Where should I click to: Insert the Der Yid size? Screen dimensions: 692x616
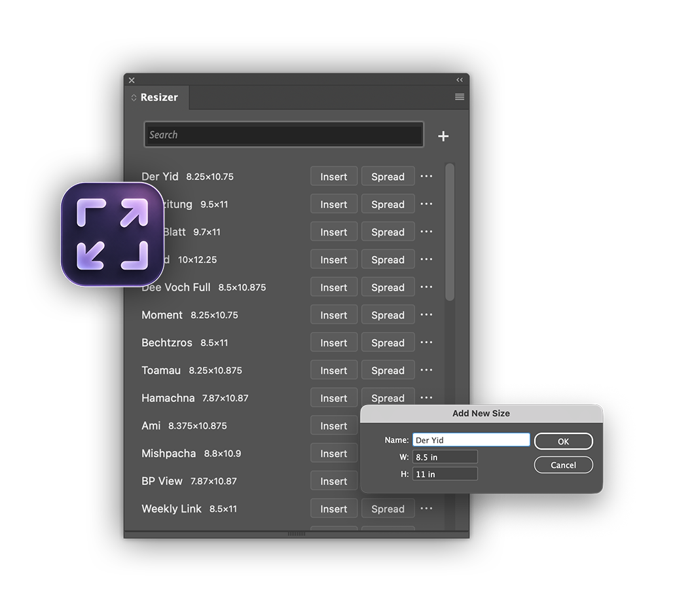pos(333,177)
